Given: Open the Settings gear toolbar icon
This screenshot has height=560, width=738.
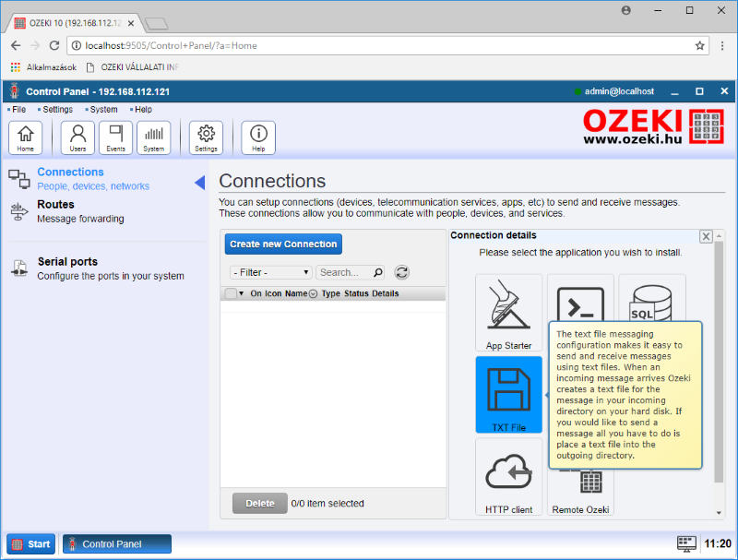Looking at the screenshot, I should [206, 137].
